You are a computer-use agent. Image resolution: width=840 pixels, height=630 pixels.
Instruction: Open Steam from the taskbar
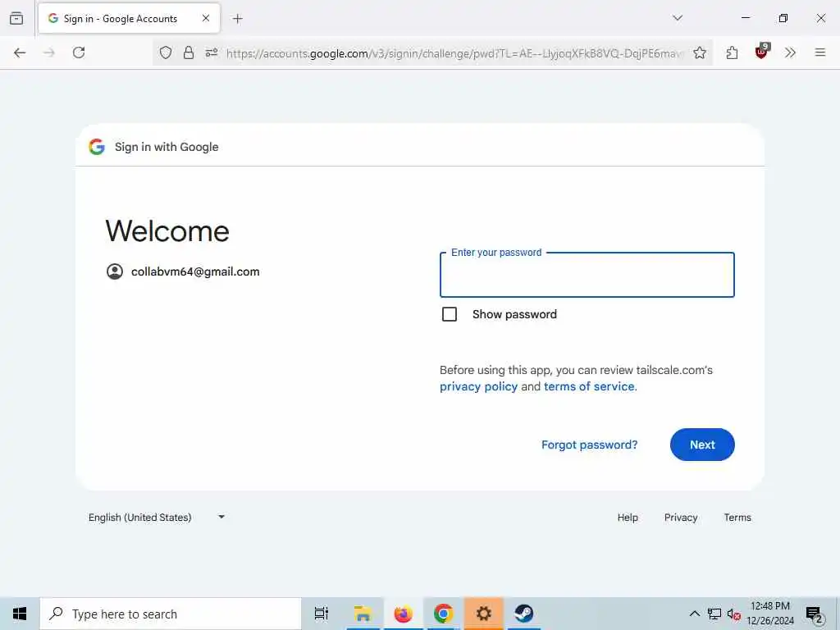pyautogui.click(x=524, y=614)
